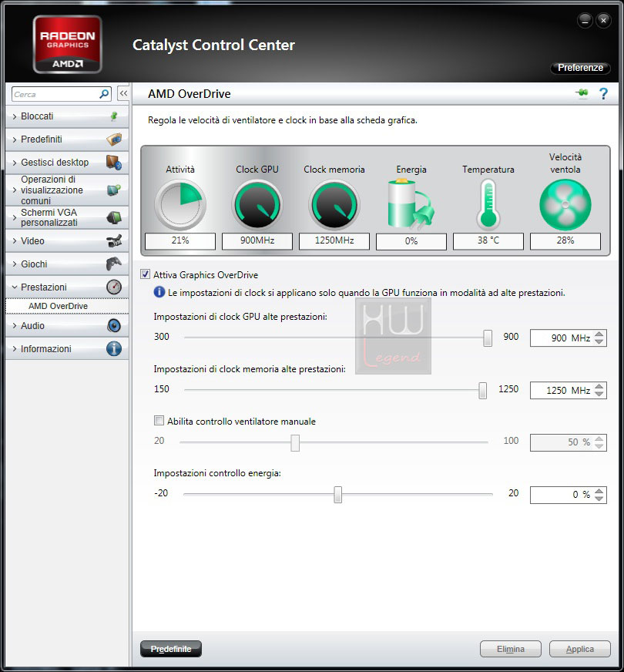Click the Predefiniti presets icon
The height and width of the screenshot is (672, 624).
pos(114,139)
